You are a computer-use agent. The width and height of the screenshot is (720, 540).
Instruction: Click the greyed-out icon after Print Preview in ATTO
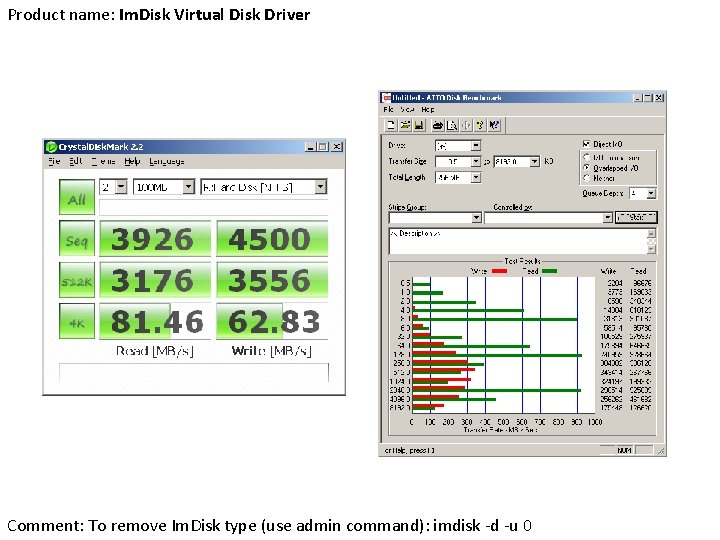click(x=466, y=125)
